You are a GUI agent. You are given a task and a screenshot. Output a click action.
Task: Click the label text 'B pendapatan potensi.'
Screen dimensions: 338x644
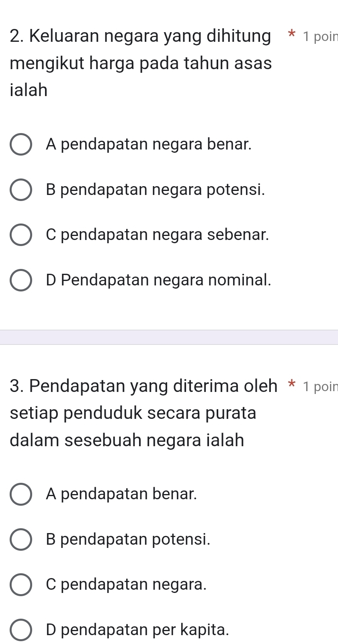click(x=128, y=539)
